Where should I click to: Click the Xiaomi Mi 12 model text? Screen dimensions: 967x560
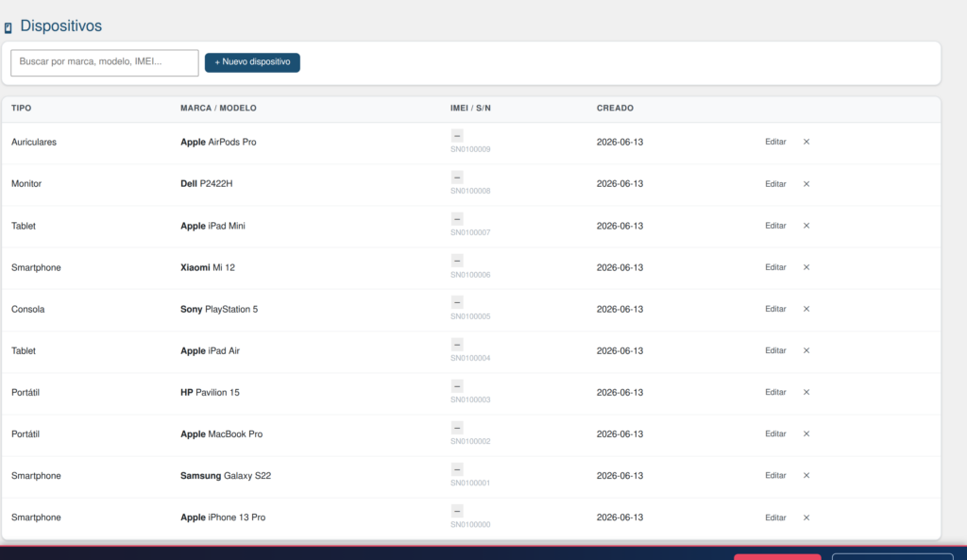208,267
